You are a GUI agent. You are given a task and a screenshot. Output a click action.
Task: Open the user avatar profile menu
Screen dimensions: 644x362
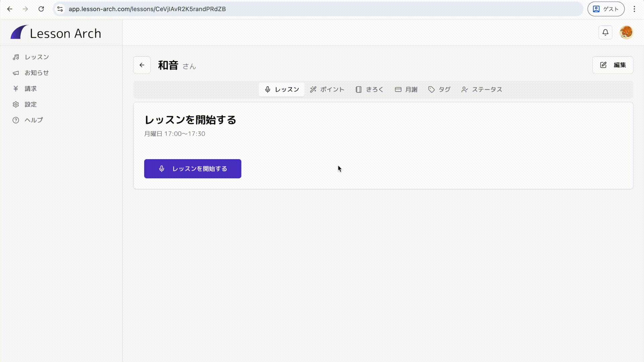(x=626, y=33)
